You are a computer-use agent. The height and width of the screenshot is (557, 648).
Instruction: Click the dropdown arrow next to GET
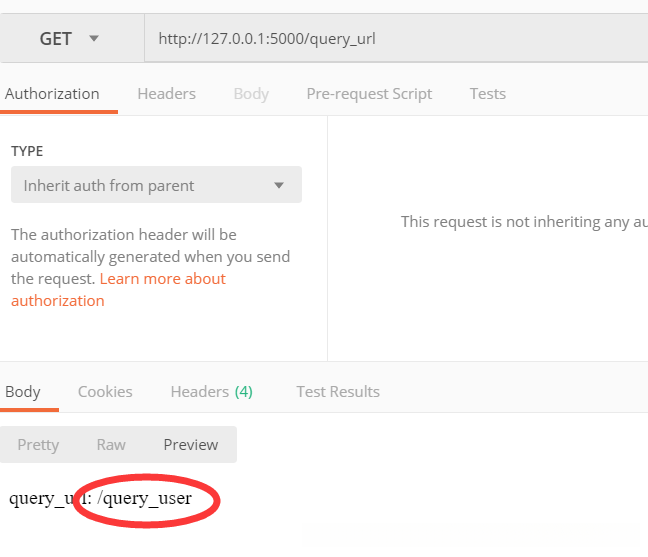coord(94,39)
